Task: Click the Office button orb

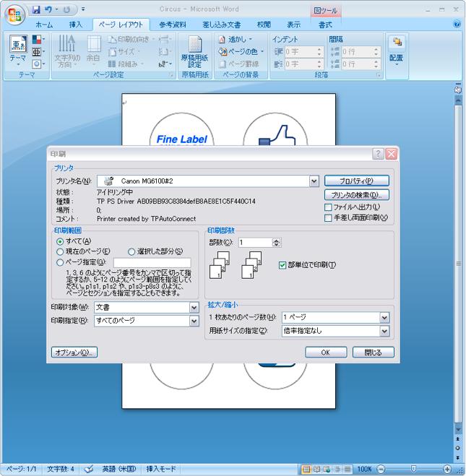Action: pyautogui.click(x=14, y=14)
